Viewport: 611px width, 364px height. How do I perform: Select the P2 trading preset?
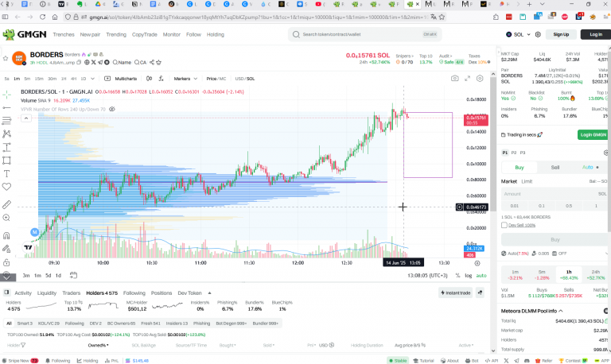tap(514, 153)
